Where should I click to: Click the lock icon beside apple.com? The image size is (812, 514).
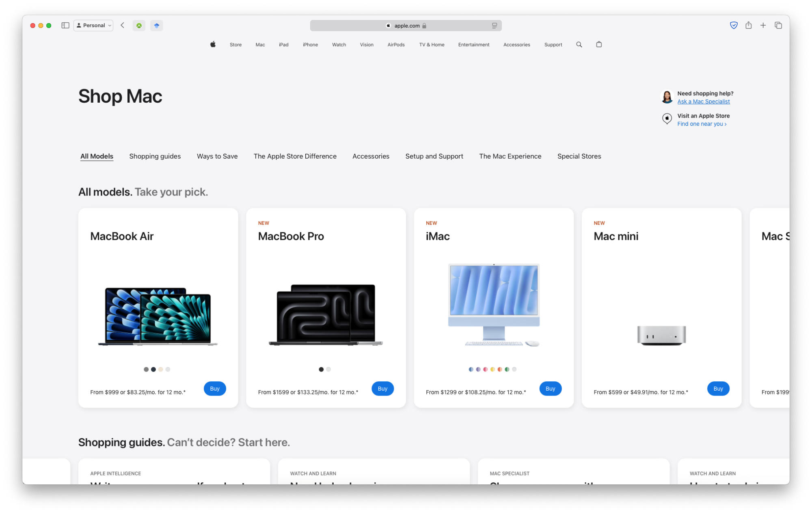click(x=424, y=26)
